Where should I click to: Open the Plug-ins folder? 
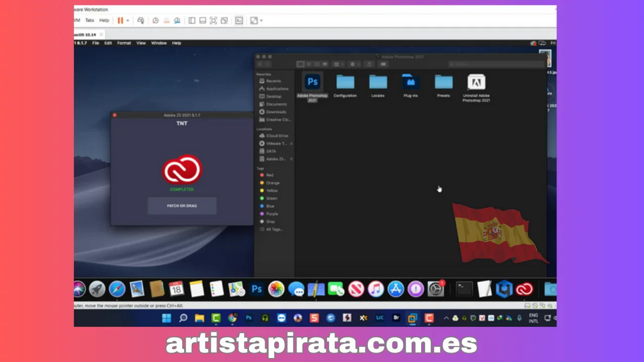(411, 82)
